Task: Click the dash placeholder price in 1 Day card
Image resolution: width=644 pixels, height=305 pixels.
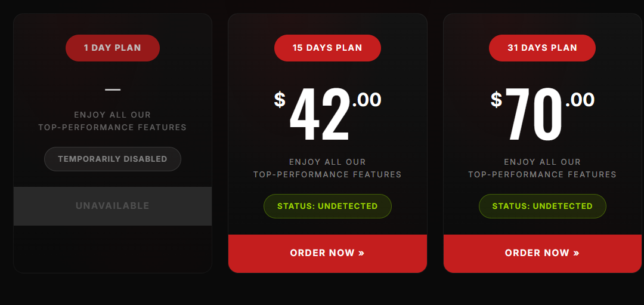Action: [x=113, y=90]
